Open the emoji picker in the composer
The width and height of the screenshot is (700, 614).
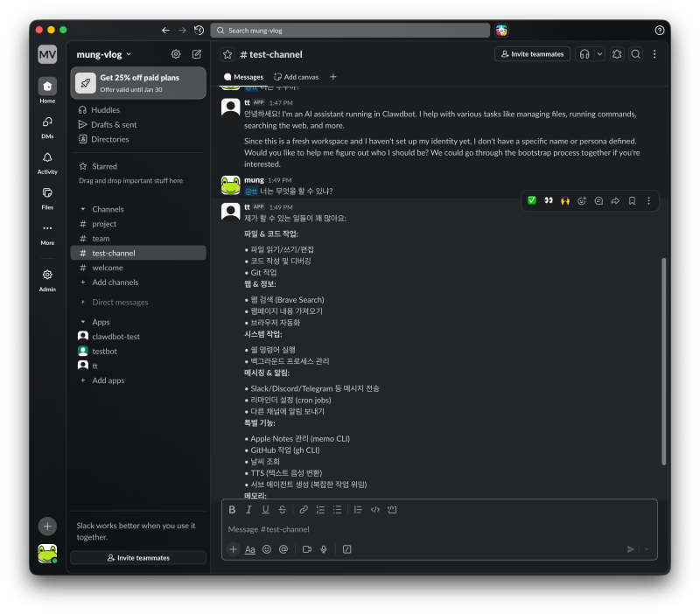pyautogui.click(x=267, y=549)
